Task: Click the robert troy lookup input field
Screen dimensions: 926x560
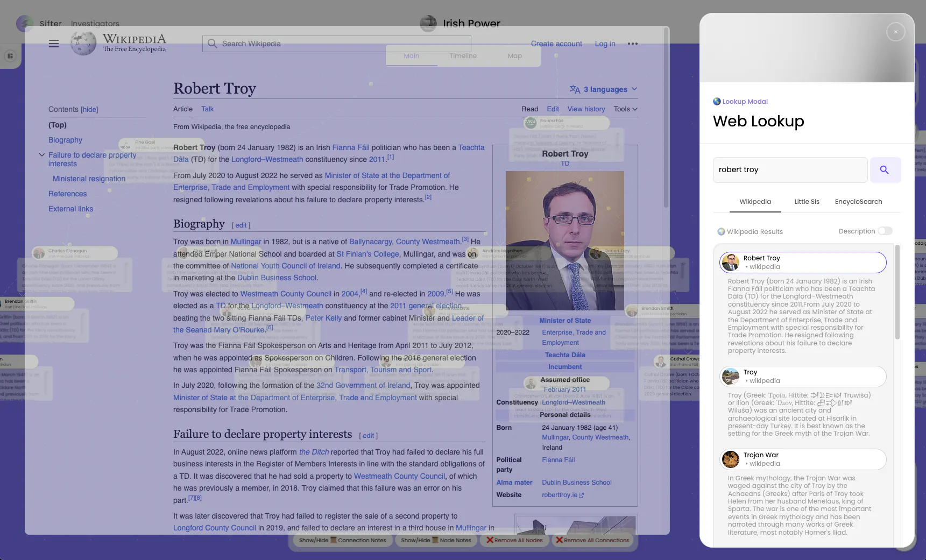Action: (790, 170)
